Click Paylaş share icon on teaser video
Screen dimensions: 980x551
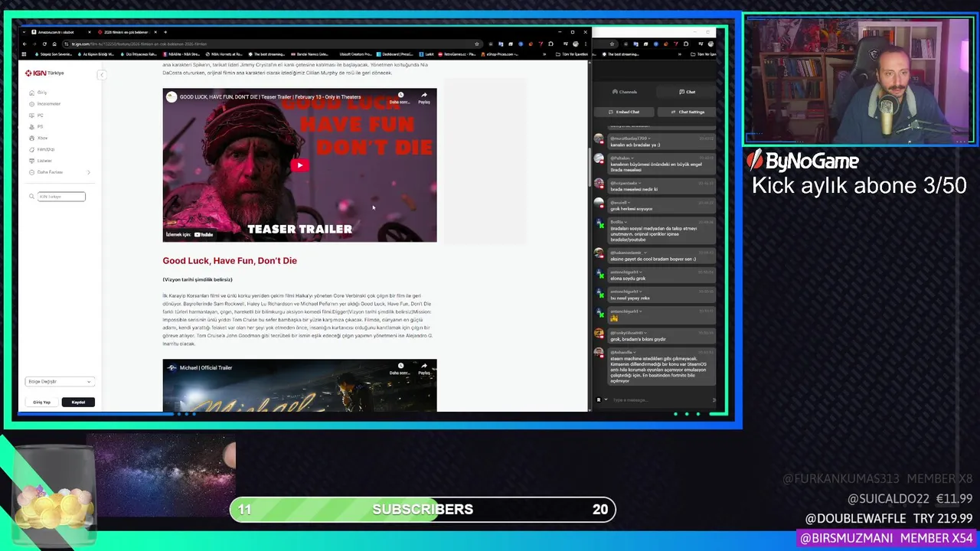[x=423, y=98]
